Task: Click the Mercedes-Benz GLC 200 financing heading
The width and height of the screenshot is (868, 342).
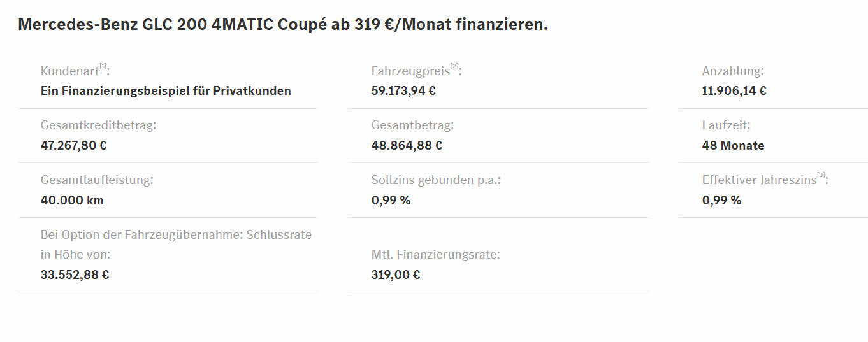Action: click(283, 25)
